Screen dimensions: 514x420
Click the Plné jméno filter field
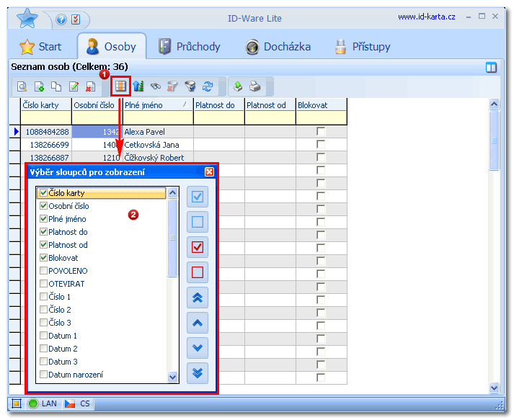click(158, 117)
